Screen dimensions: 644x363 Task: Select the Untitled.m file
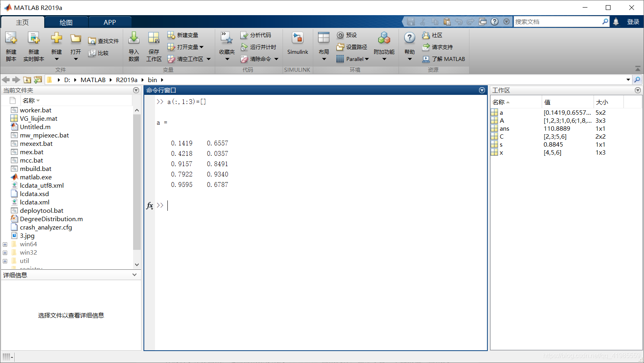coord(35,127)
